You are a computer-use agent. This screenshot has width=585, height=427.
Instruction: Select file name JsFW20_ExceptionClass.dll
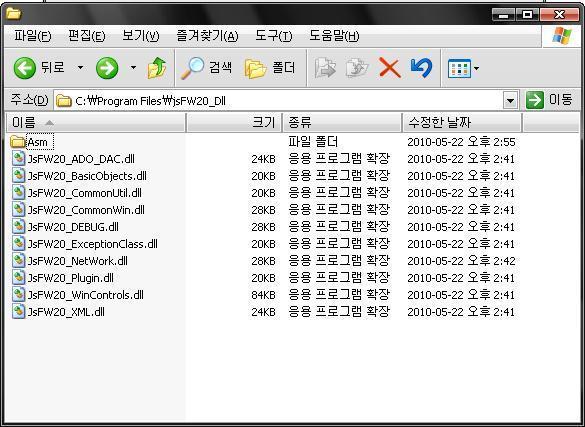[93, 244]
